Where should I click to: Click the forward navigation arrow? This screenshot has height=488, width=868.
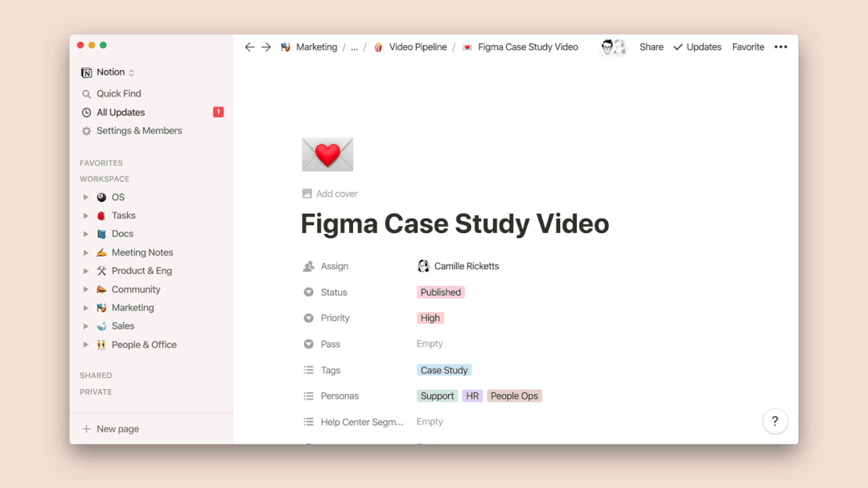click(266, 47)
